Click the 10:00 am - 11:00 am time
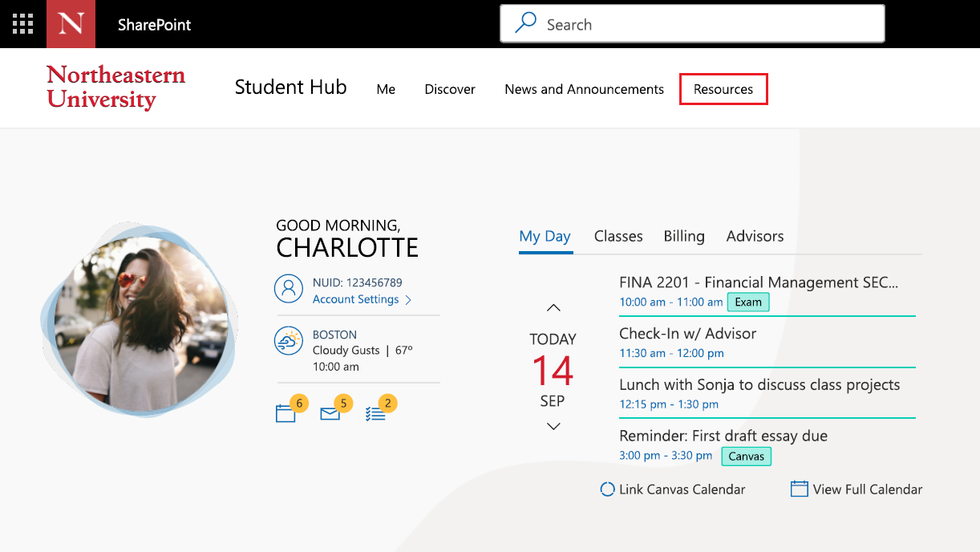Viewport: 980px width, 552px height. tap(671, 302)
